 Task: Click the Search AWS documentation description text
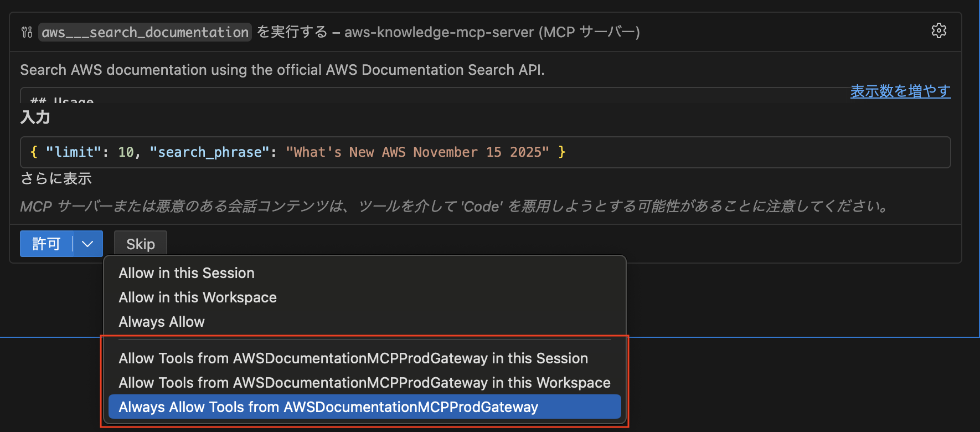click(282, 70)
